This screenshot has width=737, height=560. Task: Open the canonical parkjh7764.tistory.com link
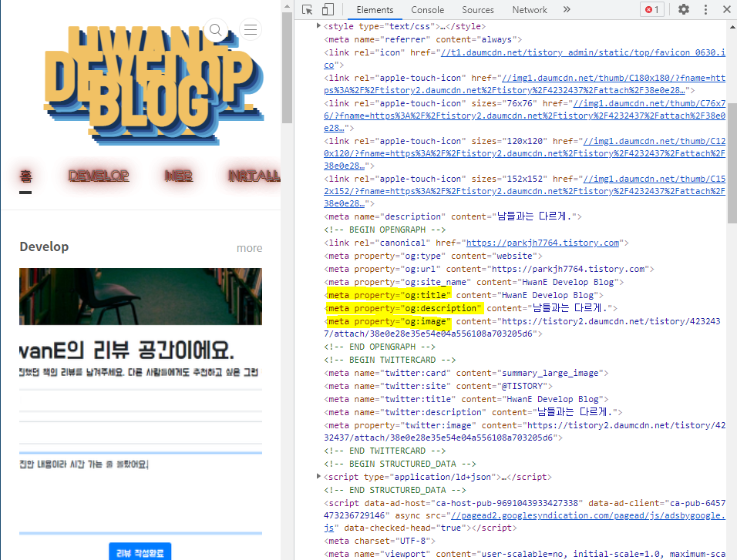543,243
